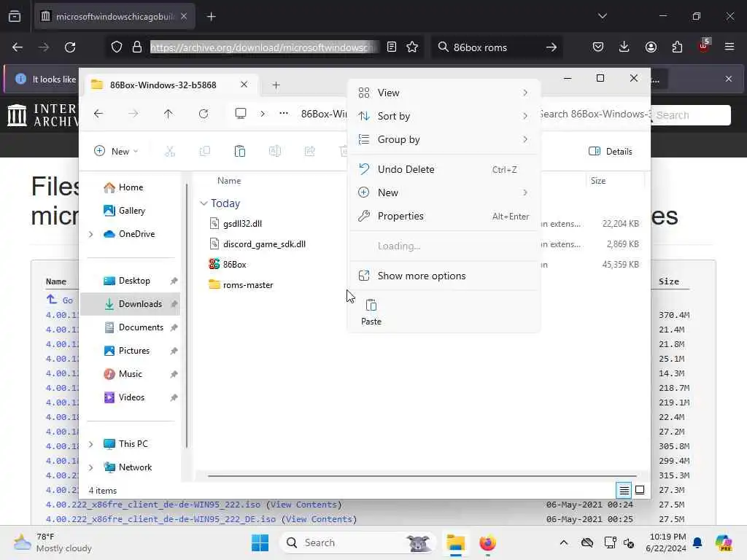Click the Share icon in toolbar
The width and height of the screenshot is (747, 560).
(x=309, y=152)
